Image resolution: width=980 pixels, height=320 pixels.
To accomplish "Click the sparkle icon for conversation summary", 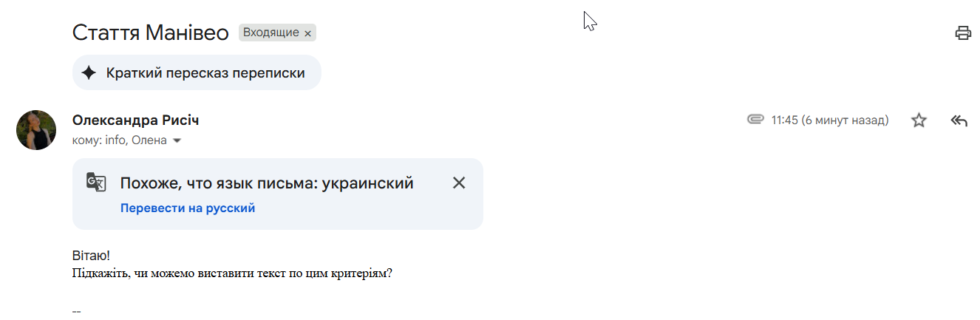I will [89, 72].
